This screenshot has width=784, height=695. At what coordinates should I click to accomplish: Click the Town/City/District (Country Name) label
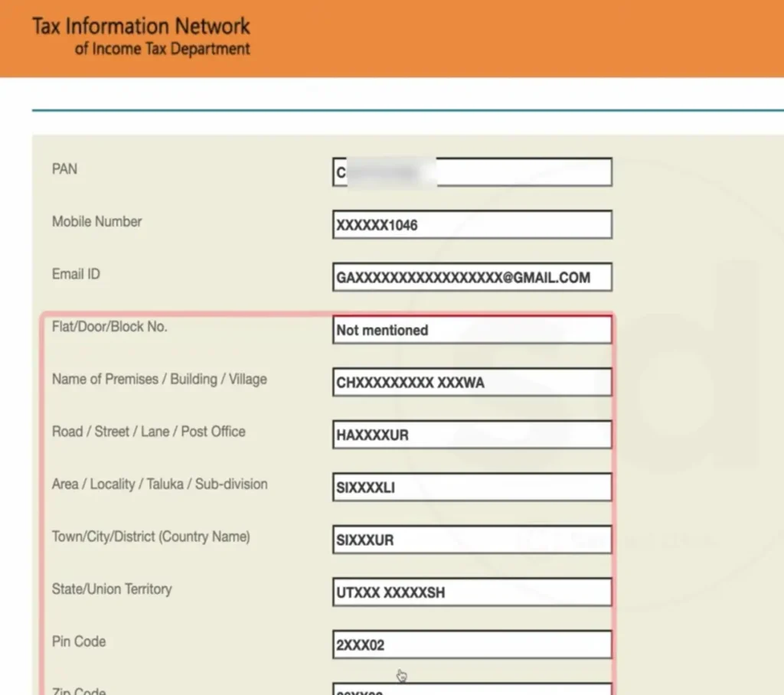(151, 537)
